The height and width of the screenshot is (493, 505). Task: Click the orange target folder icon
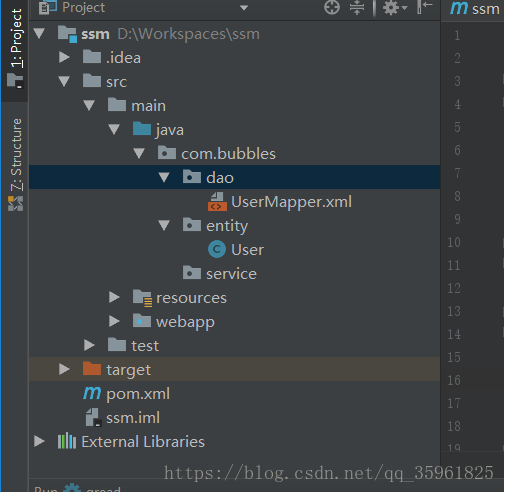pos(92,369)
